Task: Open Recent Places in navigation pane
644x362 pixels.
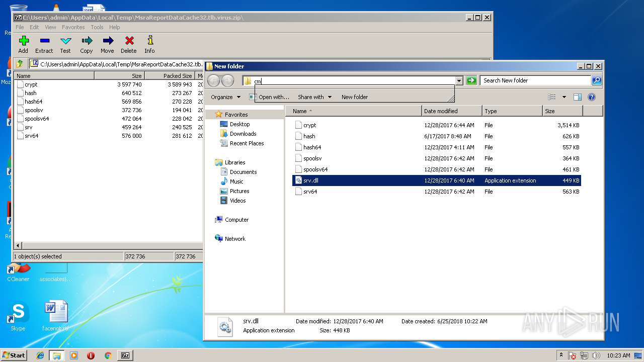Action: pyautogui.click(x=247, y=143)
